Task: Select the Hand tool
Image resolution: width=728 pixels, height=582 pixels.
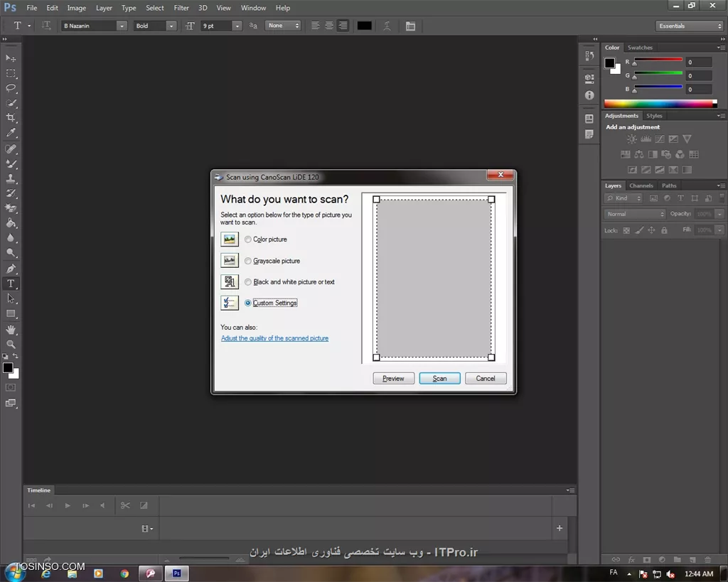Action: (11, 330)
